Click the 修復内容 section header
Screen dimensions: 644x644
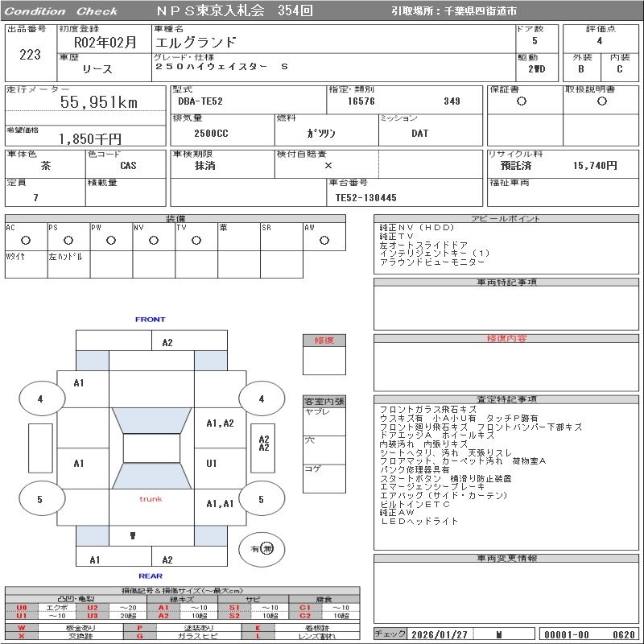coord(506,338)
